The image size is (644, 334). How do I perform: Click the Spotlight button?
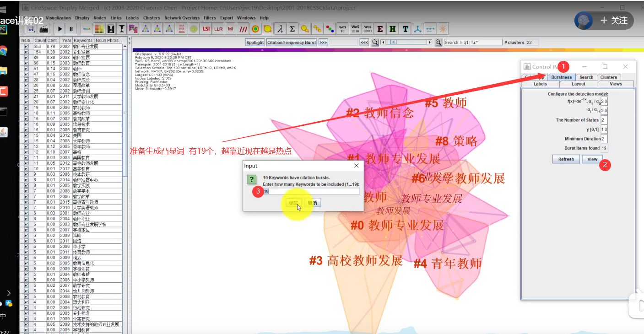[255, 43]
